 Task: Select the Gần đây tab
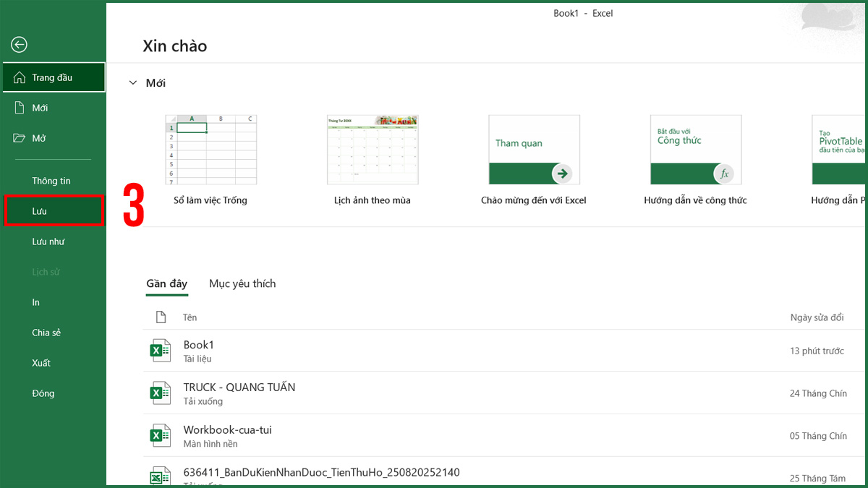click(x=167, y=283)
